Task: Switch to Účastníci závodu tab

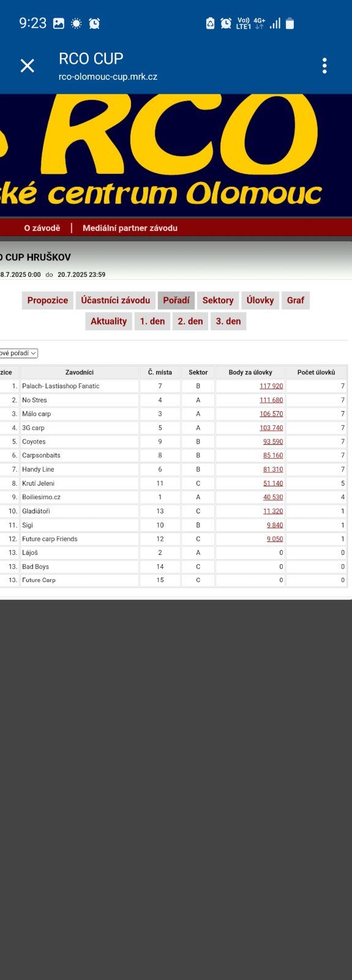Action: tap(115, 300)
